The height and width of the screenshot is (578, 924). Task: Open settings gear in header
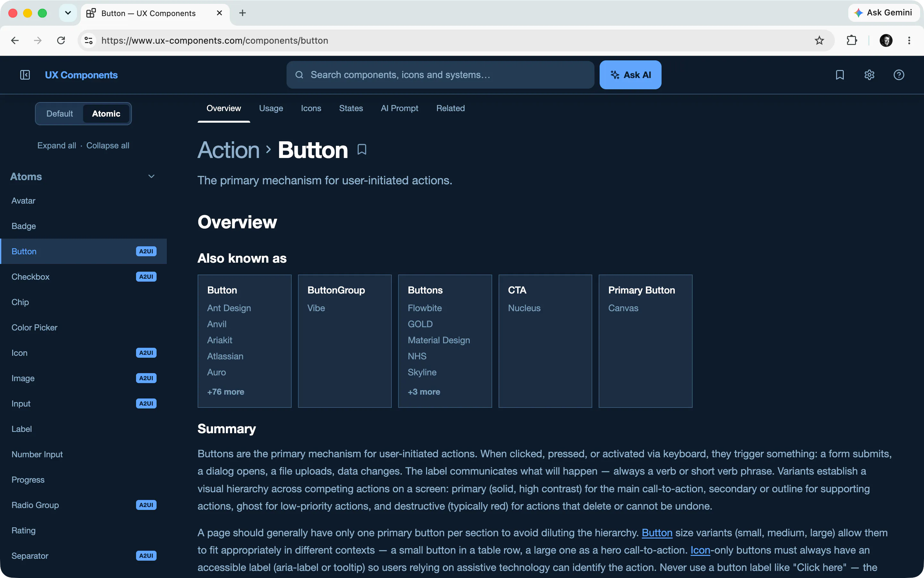(869, 75)
